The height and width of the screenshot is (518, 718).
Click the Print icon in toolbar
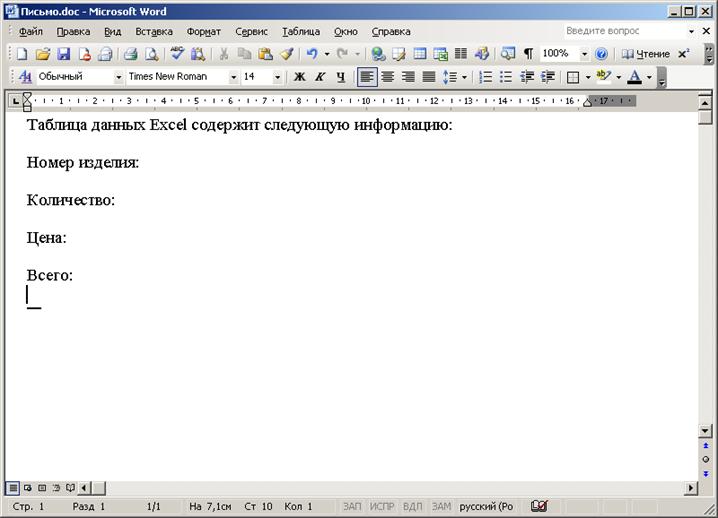[x=130, y=54]
